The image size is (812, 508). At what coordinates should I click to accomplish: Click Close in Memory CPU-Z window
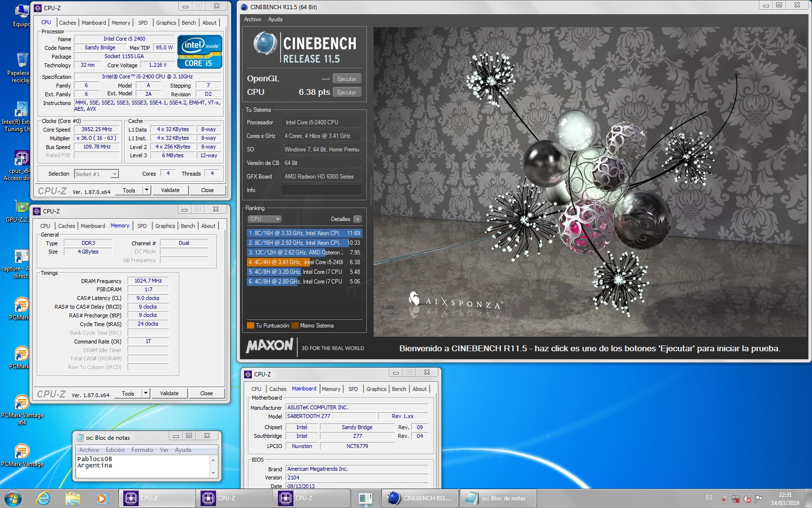click(x=206, y=393)
